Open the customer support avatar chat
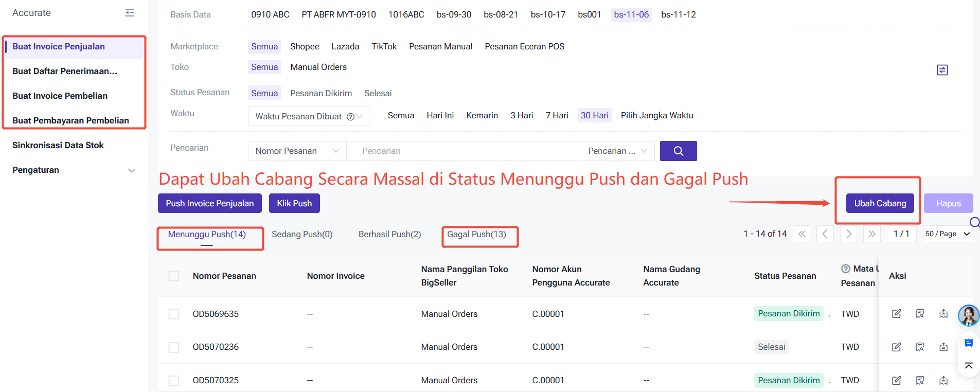Viewport: 980px width, 392px height. 968,315
